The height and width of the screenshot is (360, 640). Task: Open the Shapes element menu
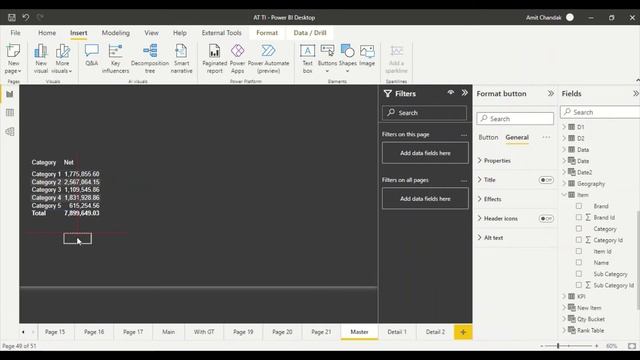347,59
